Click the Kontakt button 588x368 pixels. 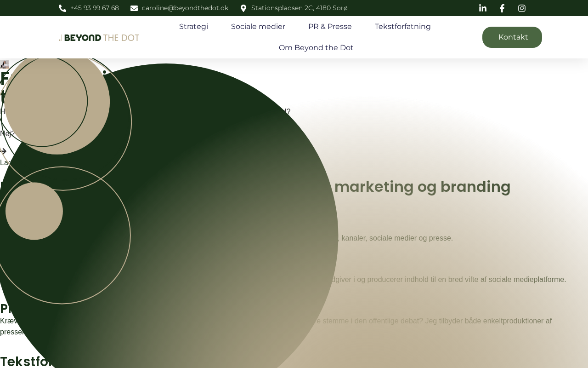512,37
